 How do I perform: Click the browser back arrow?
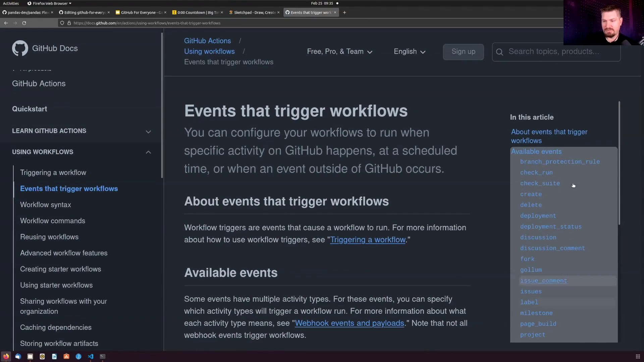(x=6, y=23)
